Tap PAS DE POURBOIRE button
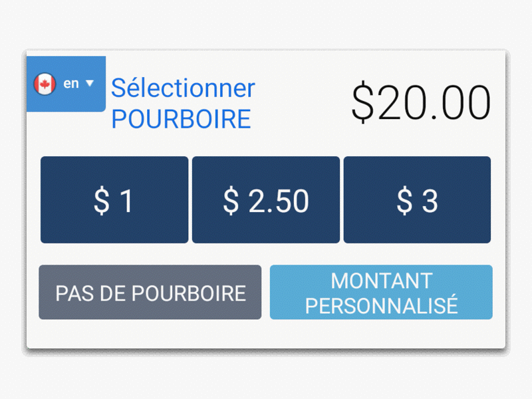This screenshot has height=399, width=532. 150,292
